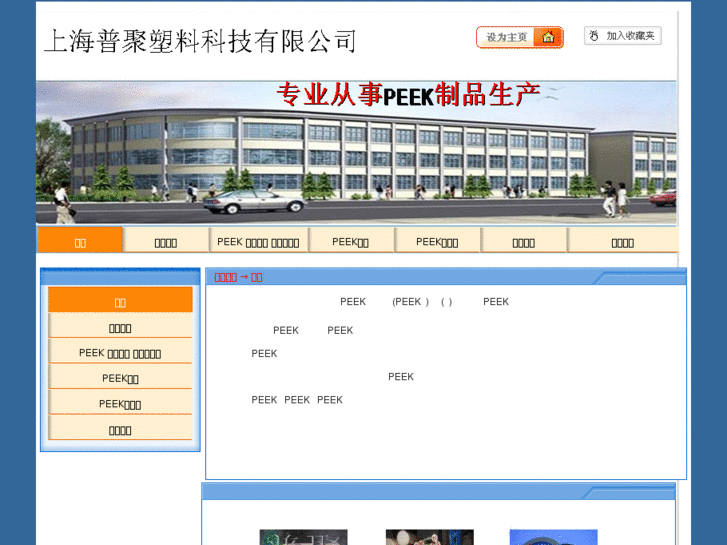Viewport: 727px width, 545px height.
Task: Open the three-character PEEK item in top navigation bar
Action: tap(437, 240)
